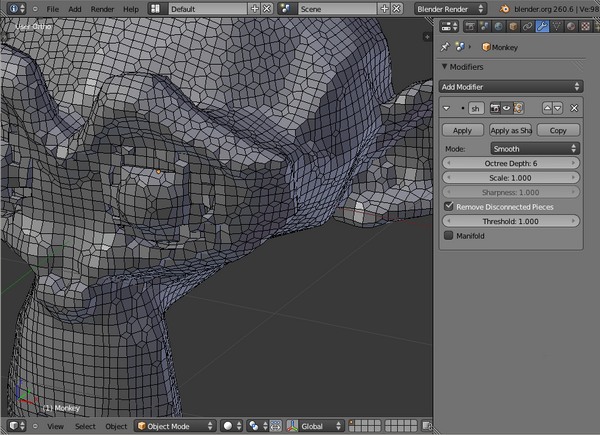This screenshot has width=600, height=435.
Task: Open the Add menu
Action: [x=75, y=9]
